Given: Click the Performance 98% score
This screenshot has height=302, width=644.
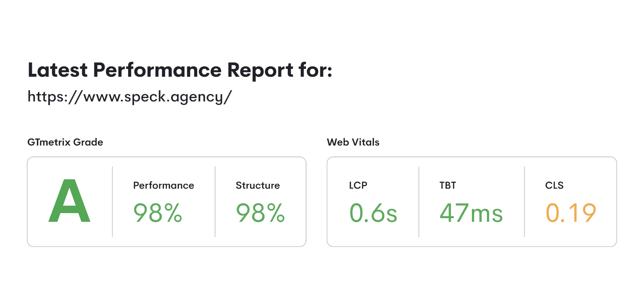Looking at the screenshot, I should pyautogui.click(x=158, y=213).
